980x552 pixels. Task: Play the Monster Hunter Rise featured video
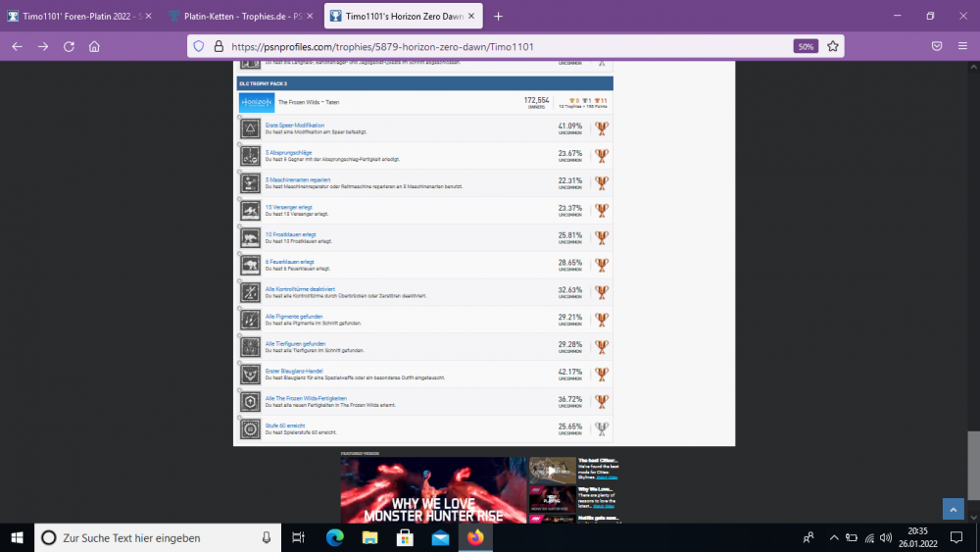tap(433, 490)
